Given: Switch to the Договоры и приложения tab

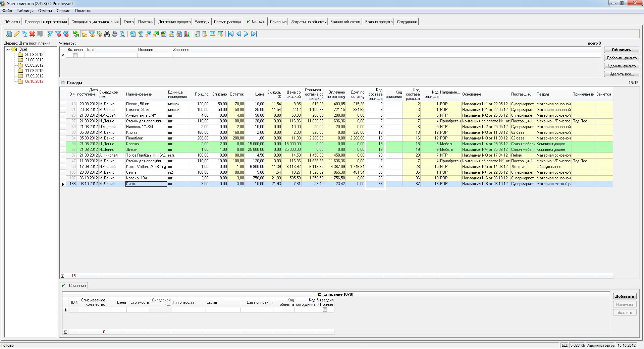Looking at the screenshot, I should pos(46,22).
